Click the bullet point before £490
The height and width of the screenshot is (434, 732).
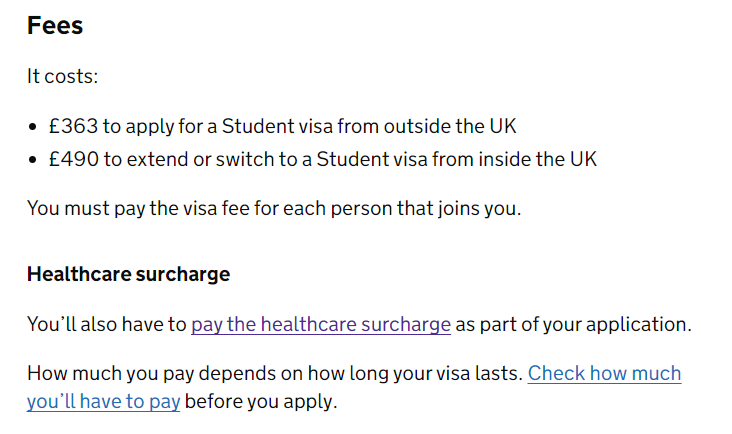[x=32, y=160]
